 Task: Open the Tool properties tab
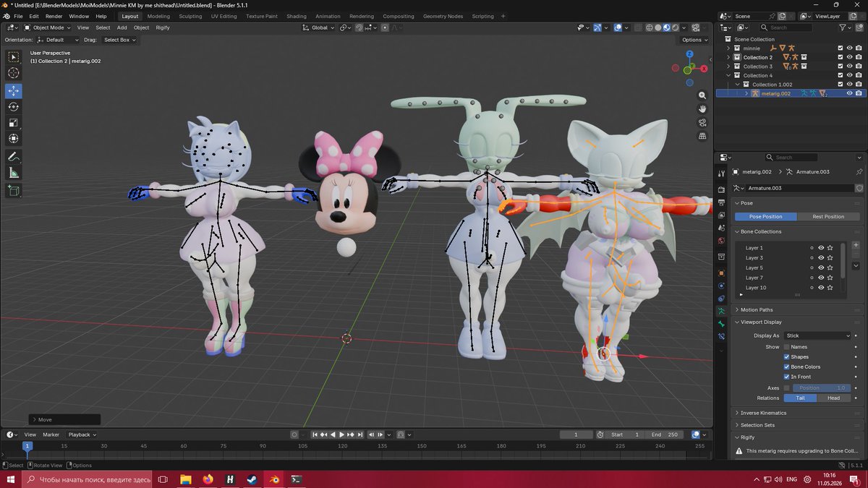tap(721, 174)
